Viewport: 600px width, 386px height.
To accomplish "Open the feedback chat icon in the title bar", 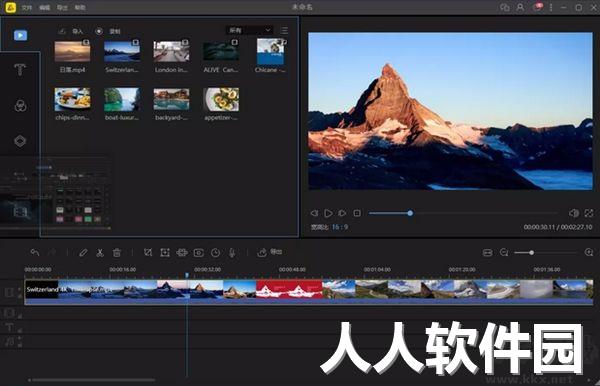I will pos(505,7).
